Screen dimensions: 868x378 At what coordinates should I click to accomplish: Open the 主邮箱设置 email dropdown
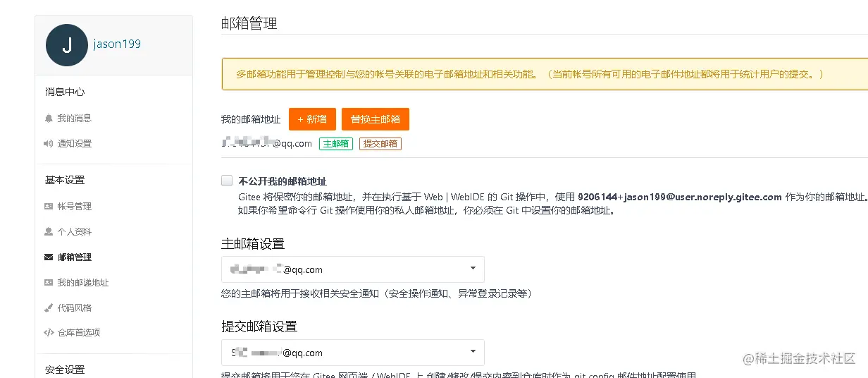tap(353, 269)
